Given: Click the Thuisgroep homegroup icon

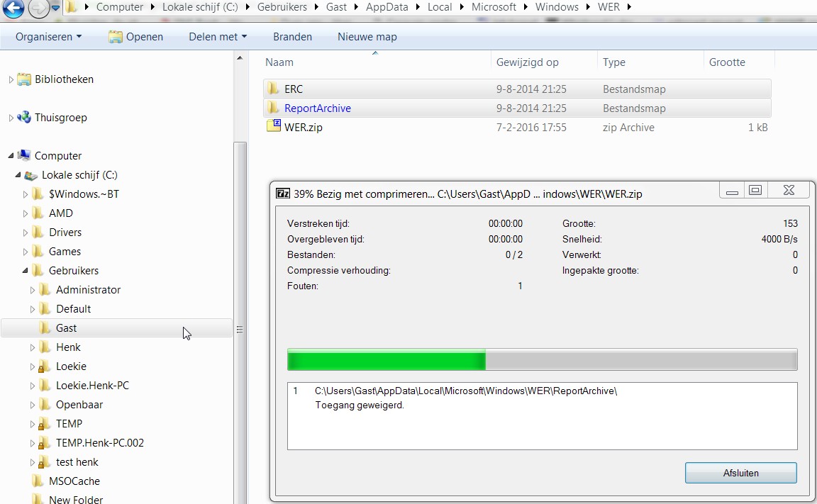Looking at the screenshot, I should coord(24,118).
